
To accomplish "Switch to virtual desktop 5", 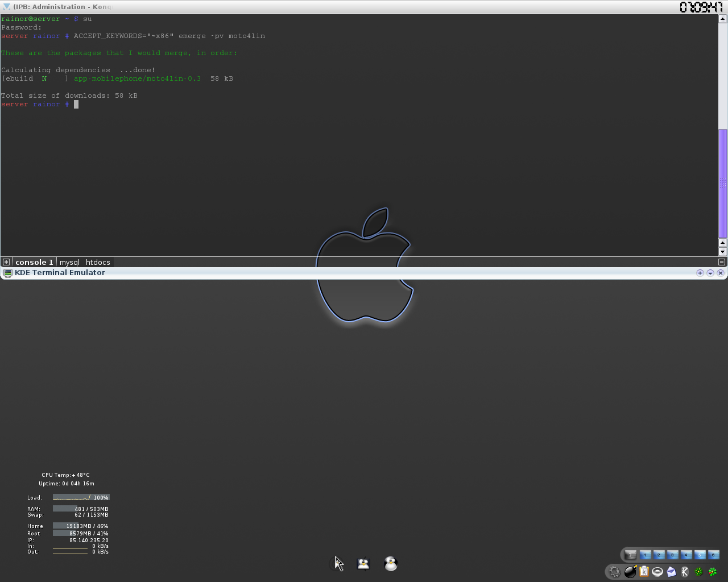I will 700,555.
